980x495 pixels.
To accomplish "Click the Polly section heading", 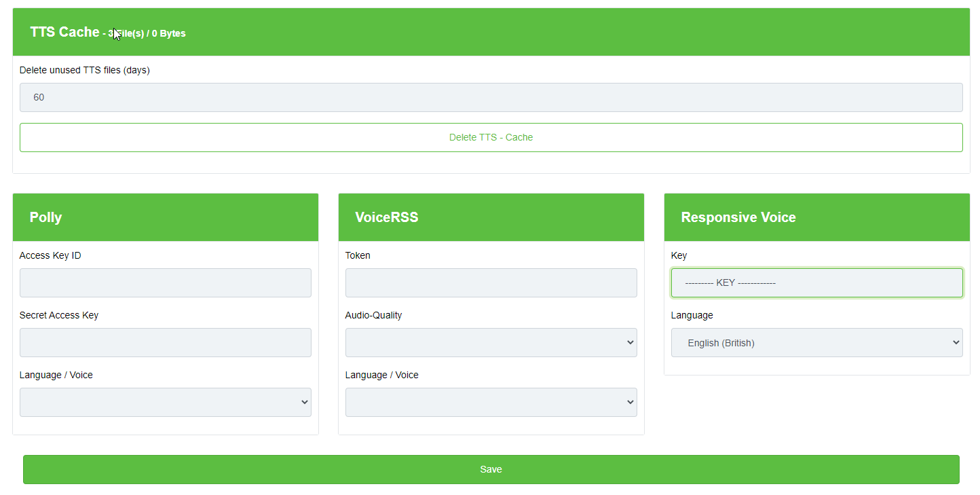I will coord(45,217).
